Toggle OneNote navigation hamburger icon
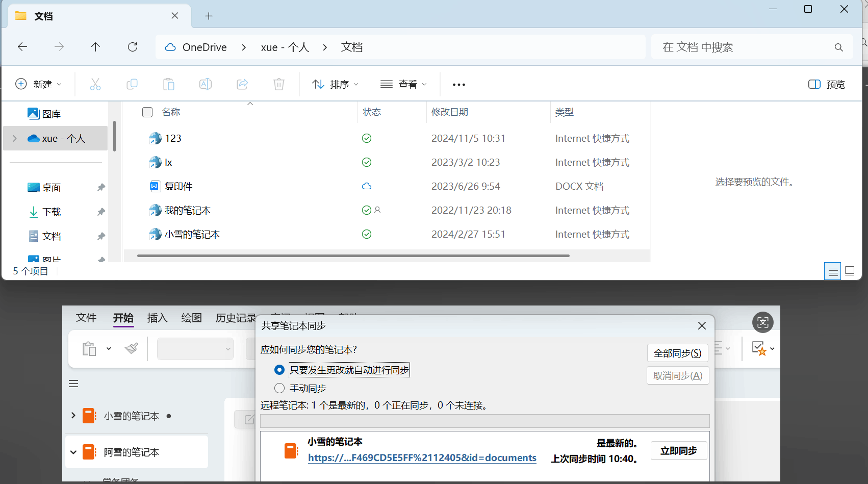 [73, 384]
